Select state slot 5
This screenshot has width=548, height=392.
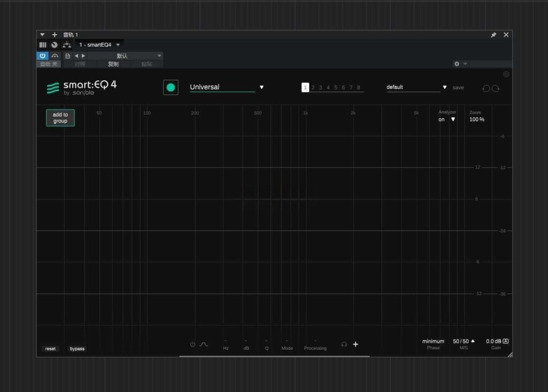(x=336, y=87)
